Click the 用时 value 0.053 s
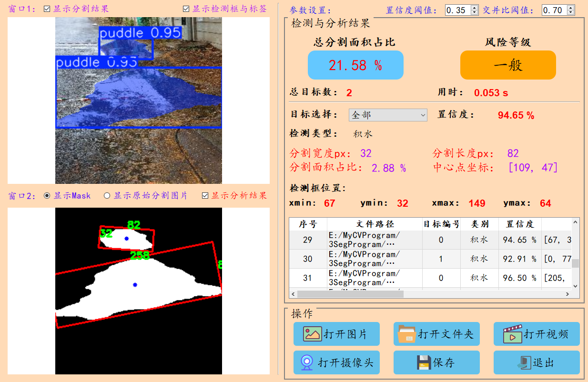This screenshot has height=382, width=588. (x=491, y=93)
